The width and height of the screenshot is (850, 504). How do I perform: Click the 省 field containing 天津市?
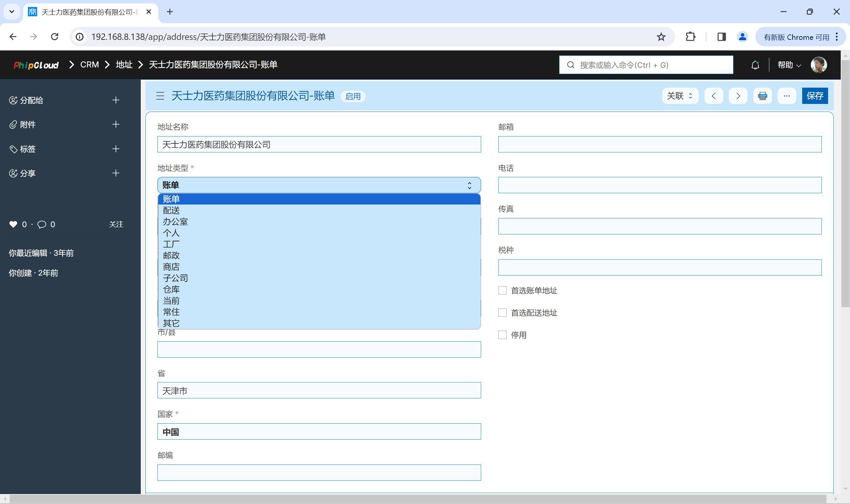tap(319, 390)
